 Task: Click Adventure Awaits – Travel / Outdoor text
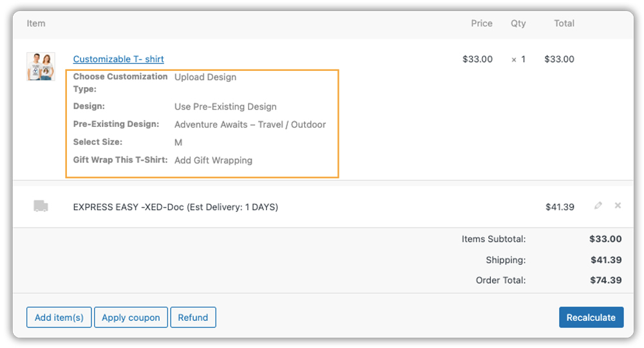click(250, 124)
